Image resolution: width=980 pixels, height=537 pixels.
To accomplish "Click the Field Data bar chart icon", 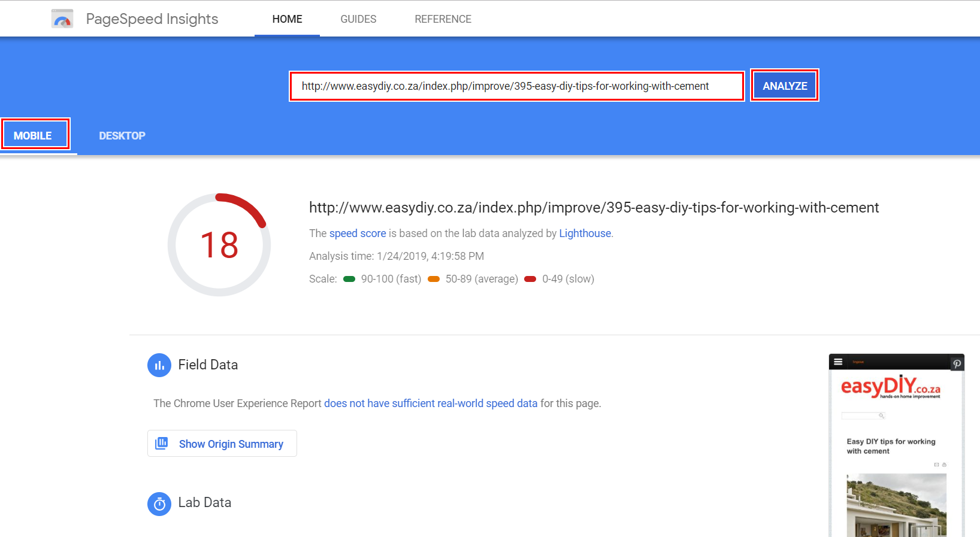I will (159, 365).
